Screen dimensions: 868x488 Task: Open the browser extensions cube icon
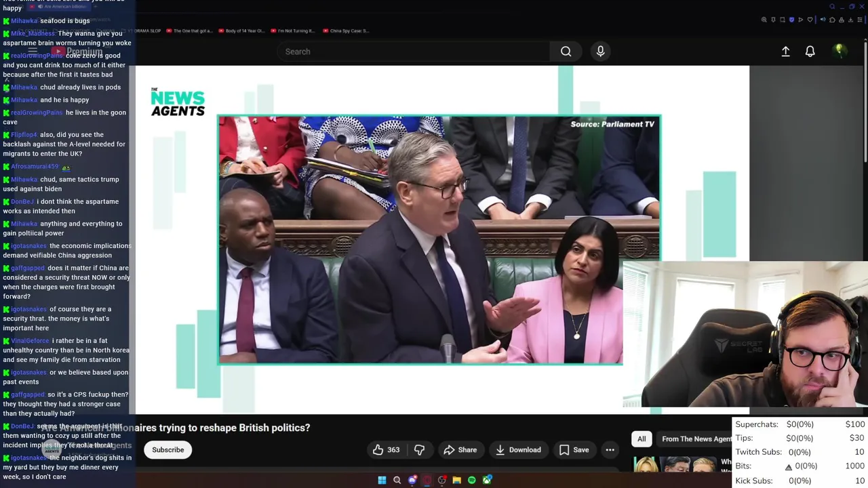(x=832, y=20)
